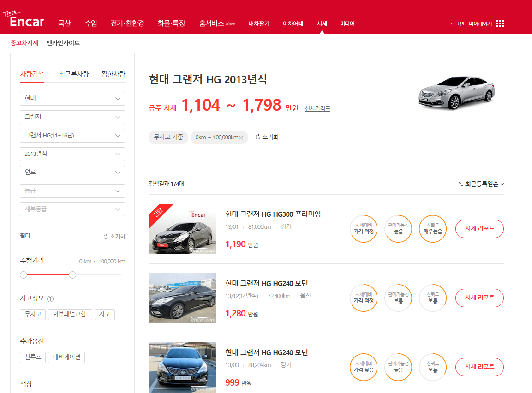Image resolution: width=532 pixels, height=393 pixels.
Task: Open the 신차가격표 link
Action: click(317, 108)
